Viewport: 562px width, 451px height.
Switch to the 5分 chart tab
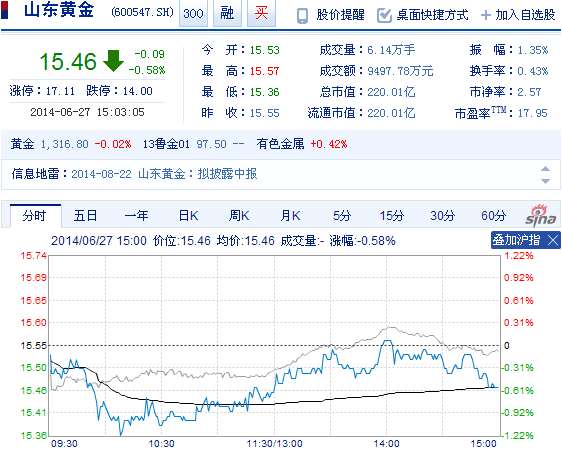tap(342, 216)
